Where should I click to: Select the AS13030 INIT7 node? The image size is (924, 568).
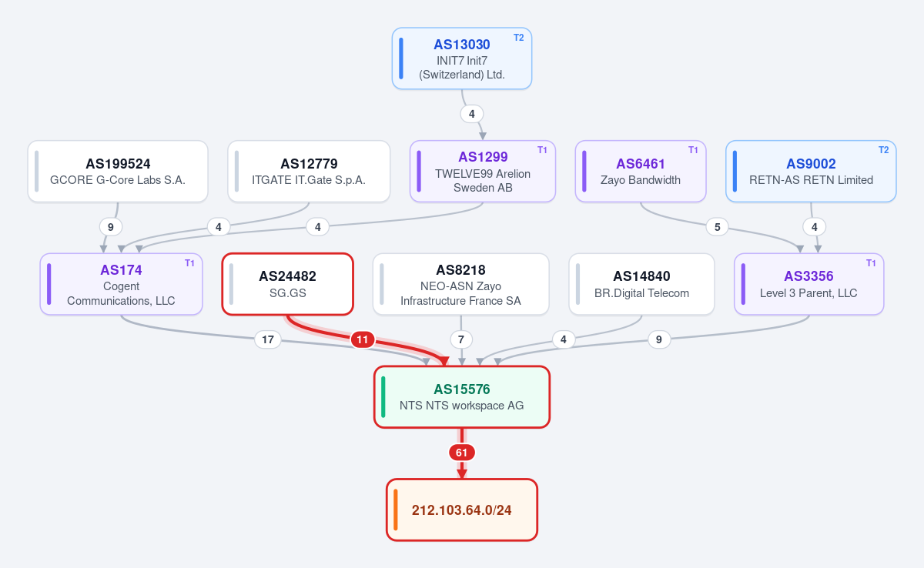point(462,58)
